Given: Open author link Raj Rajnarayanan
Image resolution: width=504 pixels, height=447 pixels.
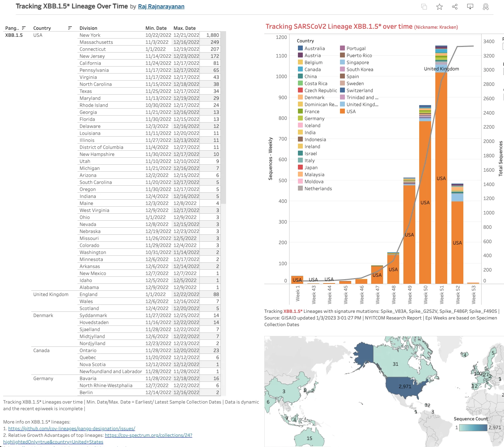Looking at the screenshot, I should point(161,6).
